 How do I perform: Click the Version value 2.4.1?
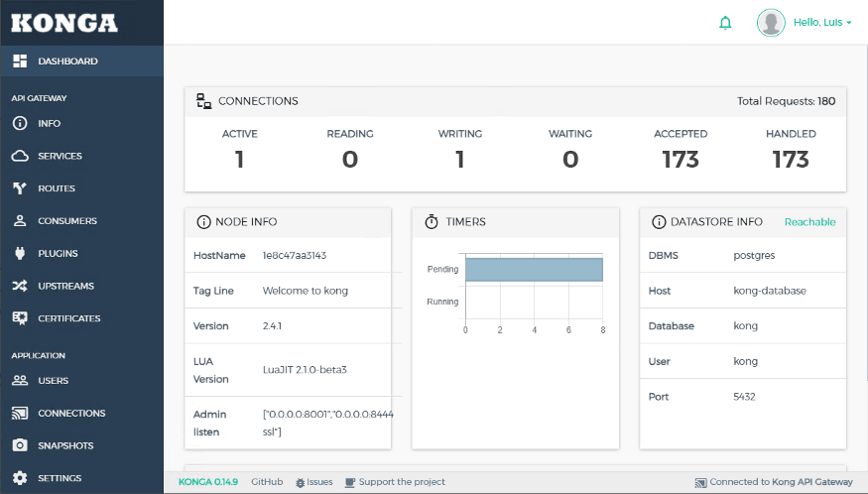(272, 326)
